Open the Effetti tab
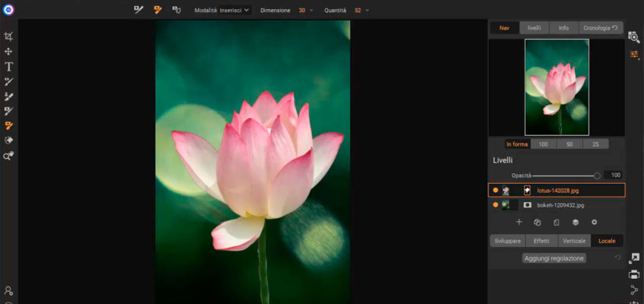Screen dimensions: 644x304 click(x=541, y=241)
